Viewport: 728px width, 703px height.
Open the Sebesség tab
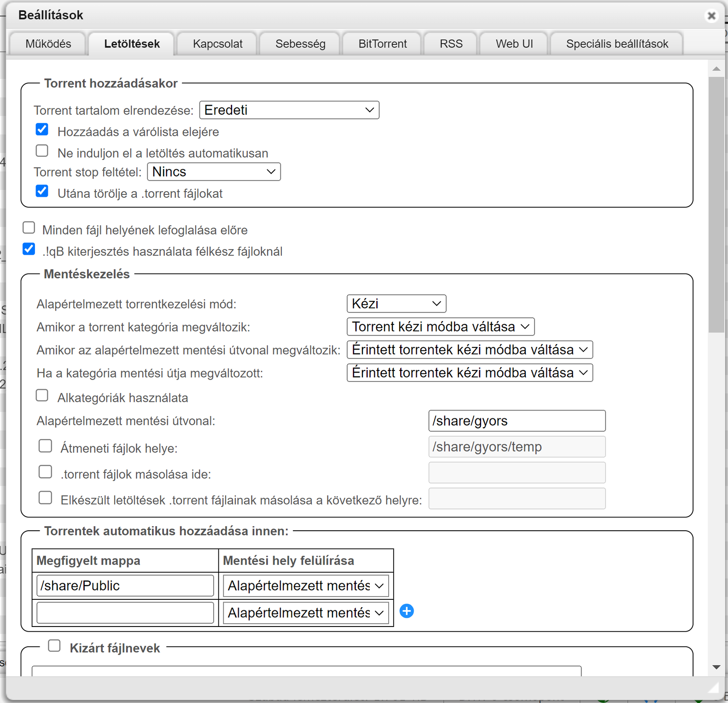[x=300, y=44]
